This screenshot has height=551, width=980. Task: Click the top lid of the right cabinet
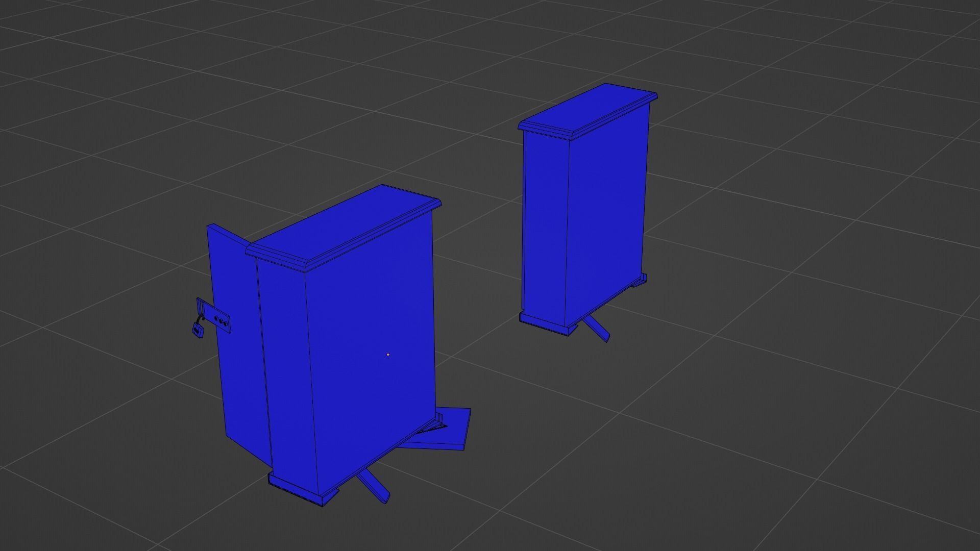(588, 113)
